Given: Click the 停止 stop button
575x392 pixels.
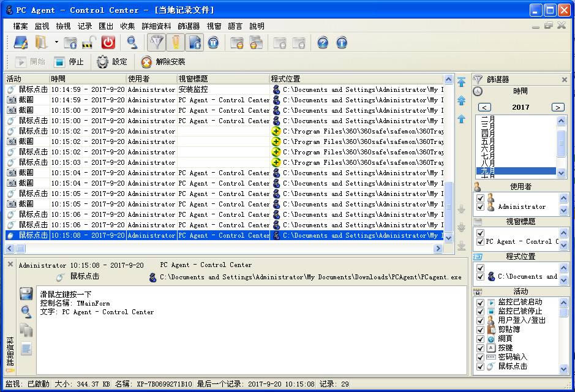Looking at the screenshot, I should coord(69,62).
